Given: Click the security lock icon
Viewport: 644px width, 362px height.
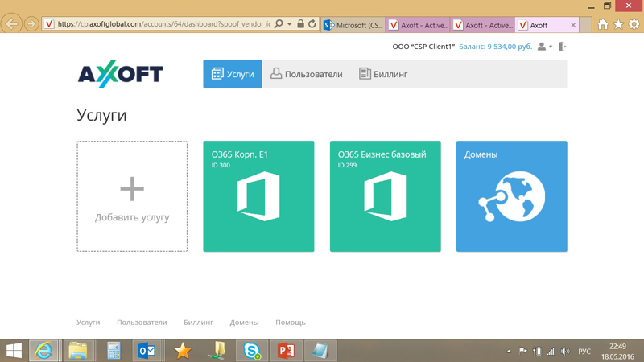Looking at the screenshot, I should [300, 24].
